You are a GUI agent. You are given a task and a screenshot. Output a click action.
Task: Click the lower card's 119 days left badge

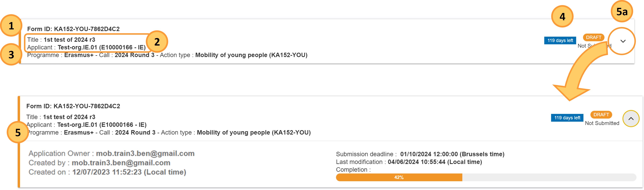coord(567,118)
